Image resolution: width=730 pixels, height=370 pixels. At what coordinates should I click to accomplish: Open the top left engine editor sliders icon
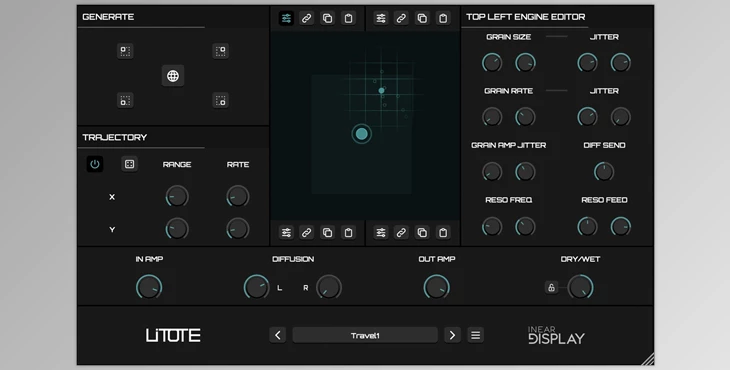coord(286,18)
